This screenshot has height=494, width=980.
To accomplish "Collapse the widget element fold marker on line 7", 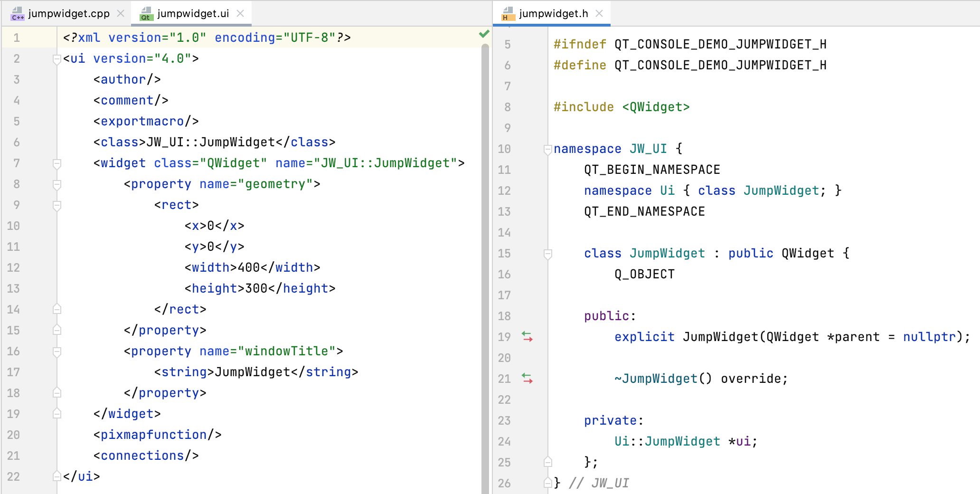I will (57, 163).
